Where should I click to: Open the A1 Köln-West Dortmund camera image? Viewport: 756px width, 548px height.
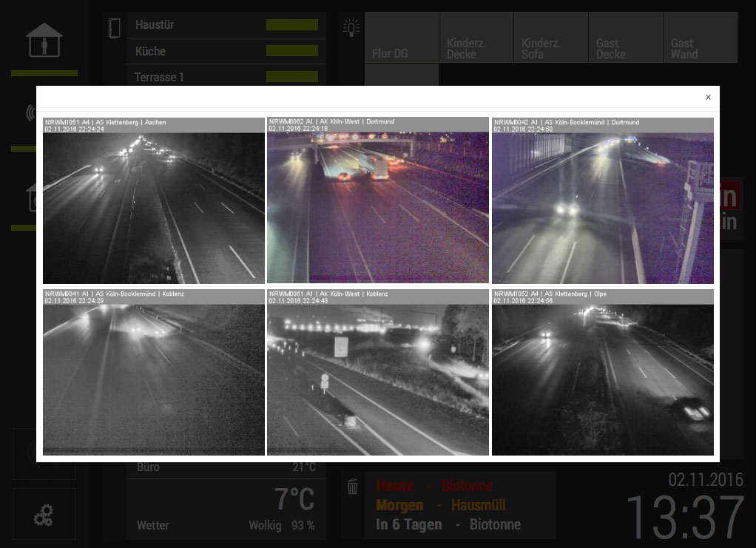(x=378, y=200)
